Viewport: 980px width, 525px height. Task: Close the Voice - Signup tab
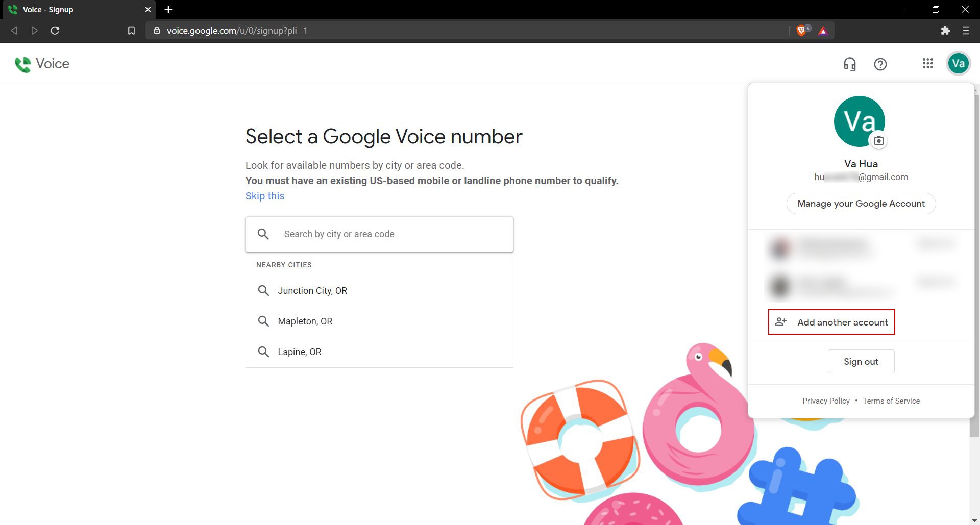(148, 10)
